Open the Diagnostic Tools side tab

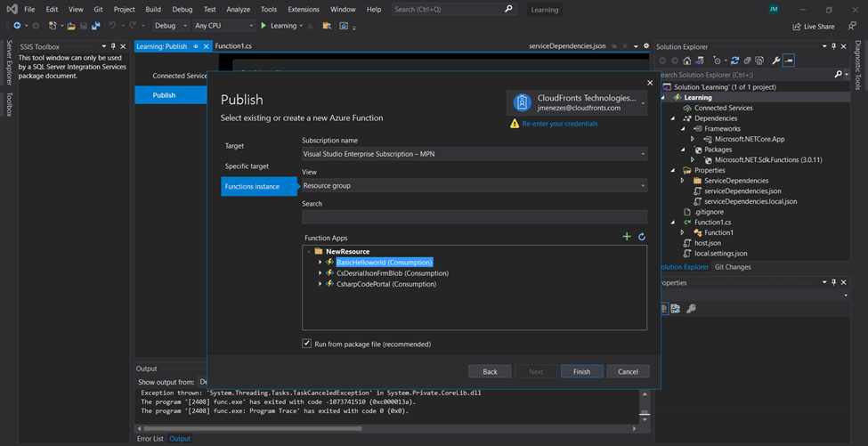857,66
